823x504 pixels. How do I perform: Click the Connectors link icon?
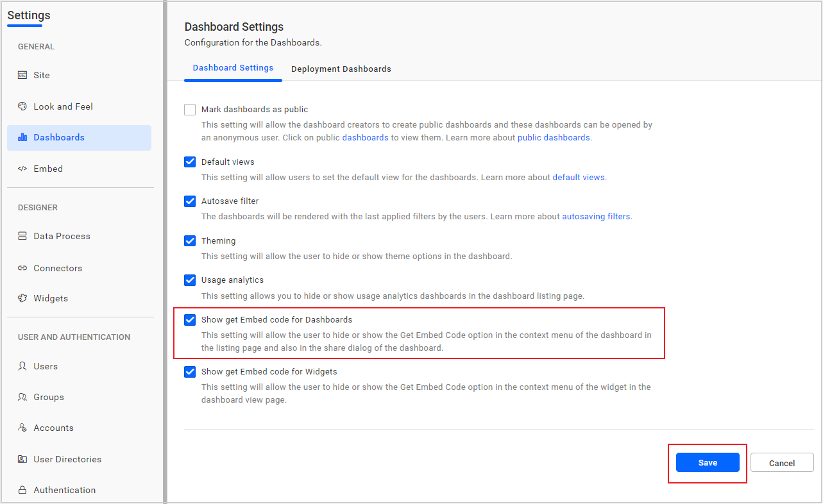coord(22,268)
